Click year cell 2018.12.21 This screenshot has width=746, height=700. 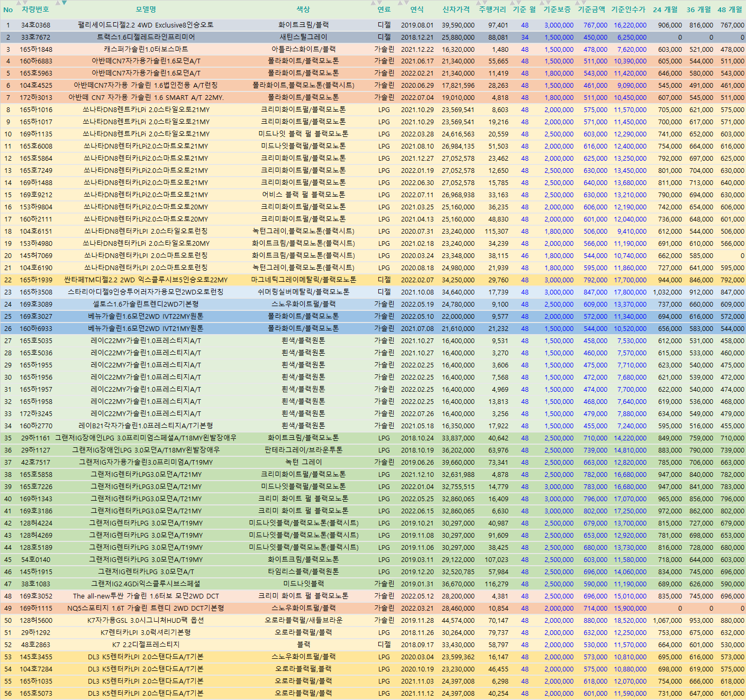point(417,37)
